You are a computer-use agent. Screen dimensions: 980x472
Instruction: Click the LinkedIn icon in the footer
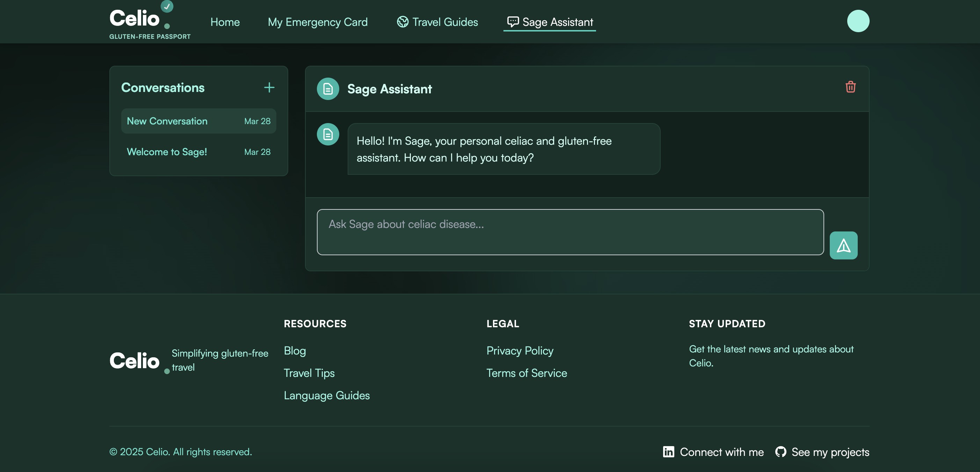668,452
